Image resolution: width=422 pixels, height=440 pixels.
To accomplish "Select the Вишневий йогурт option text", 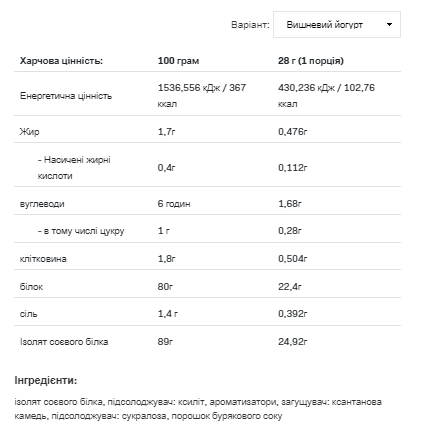I will pyautogui.click(x=324, y=25).
